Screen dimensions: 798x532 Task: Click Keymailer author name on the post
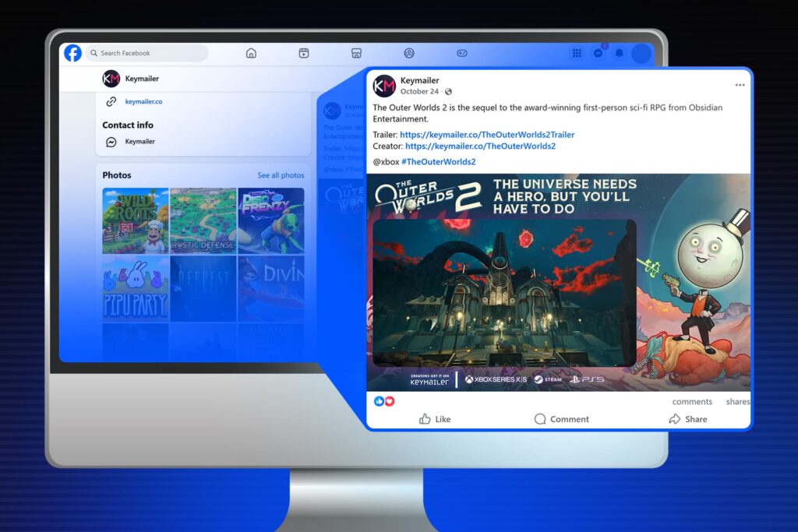click(419, 80)
